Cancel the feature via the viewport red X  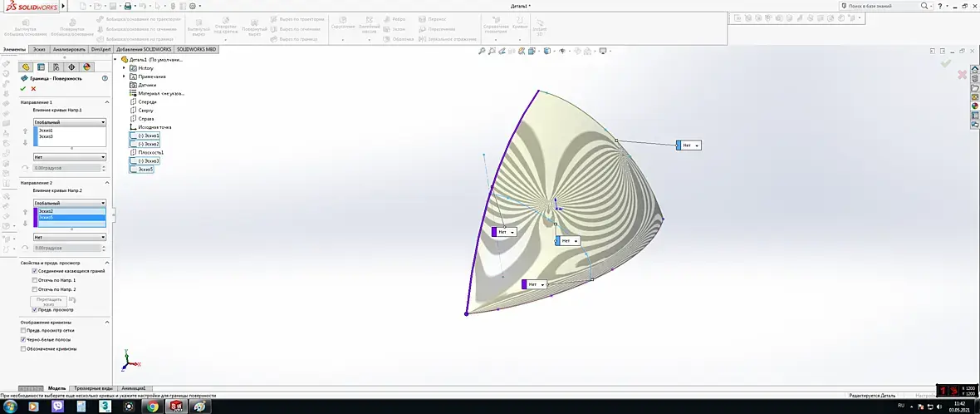(962, 75)
